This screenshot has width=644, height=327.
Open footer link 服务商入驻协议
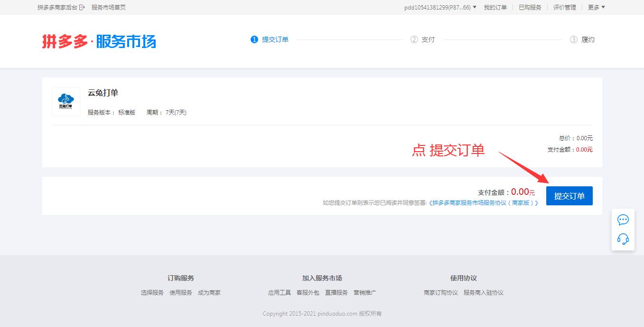(x=484, y=293)
